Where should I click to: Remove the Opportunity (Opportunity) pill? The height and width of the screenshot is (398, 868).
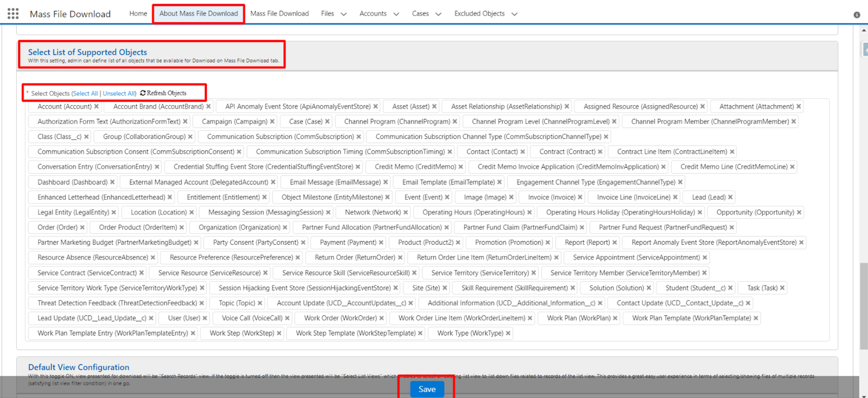click(x=799, y=213)
